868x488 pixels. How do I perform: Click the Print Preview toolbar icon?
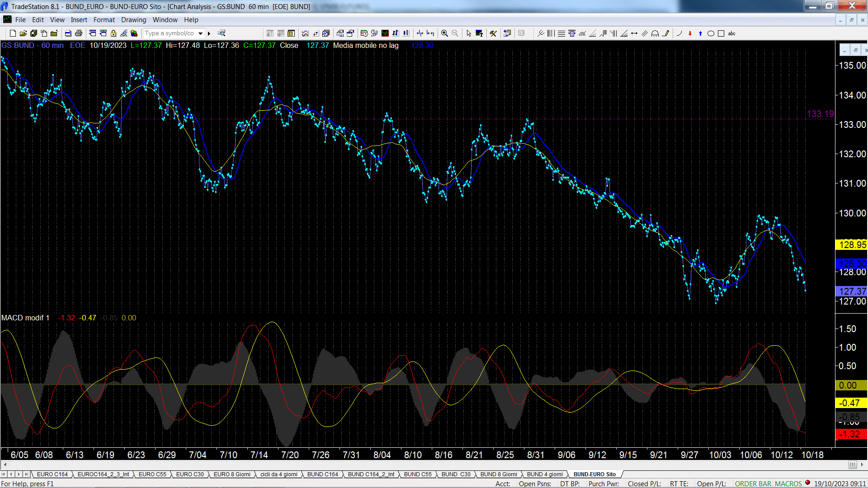click(x=68, y=33)
